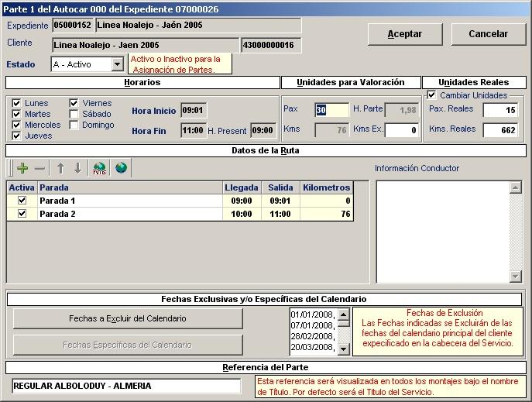Select the Referencia del Parte header
Viewport: 532px width, 402px height.
point(266,367)
